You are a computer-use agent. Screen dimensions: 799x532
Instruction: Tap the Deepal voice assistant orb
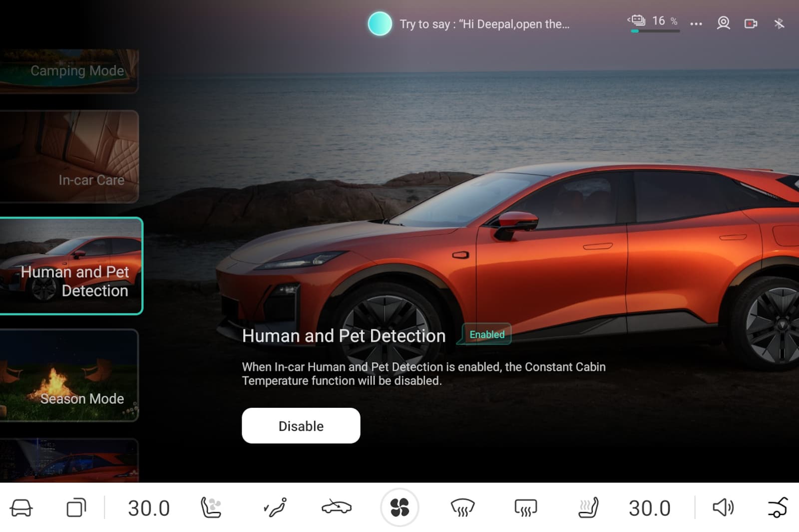pyautogui.click(x=380, y=23)
